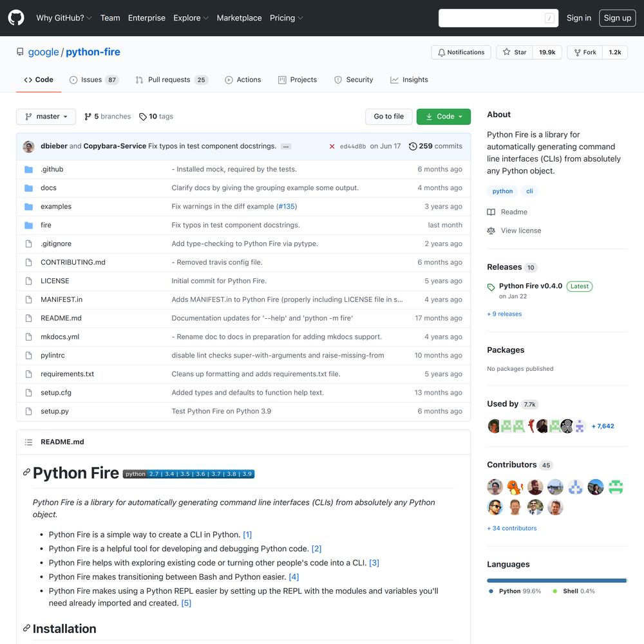Click the repository icon beside google
This screenshot has width=644, height=644.
(x=20, y=52)
